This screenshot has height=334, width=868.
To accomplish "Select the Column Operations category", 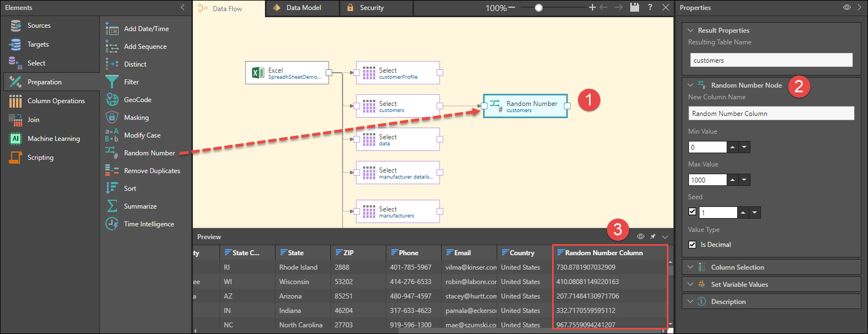I will 55,101.
